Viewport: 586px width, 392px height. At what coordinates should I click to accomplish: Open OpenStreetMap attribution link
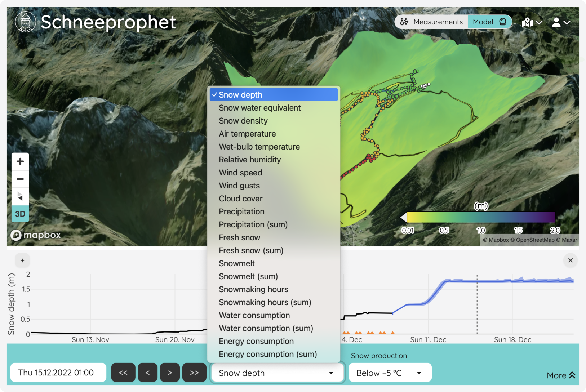coord(533,240)
